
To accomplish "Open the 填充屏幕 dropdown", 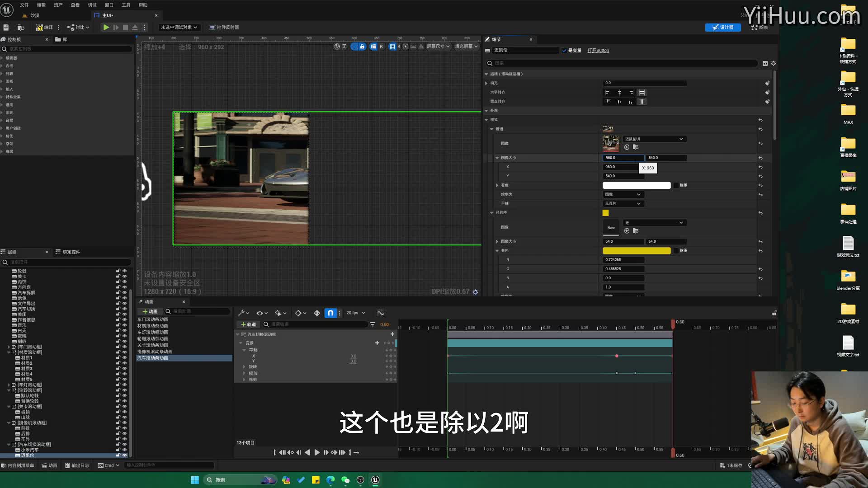I will click(x=466, y=47).
